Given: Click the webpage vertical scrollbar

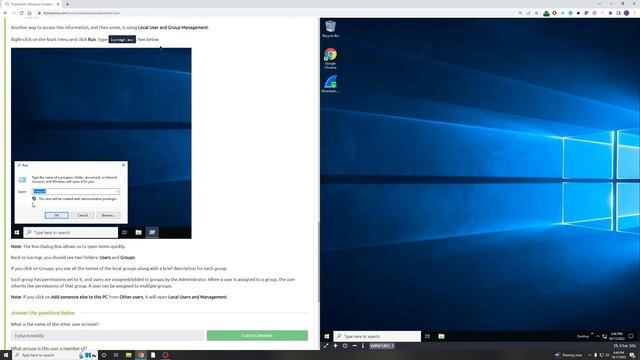Looking at the screenshot, I should (x=318, y=261).
